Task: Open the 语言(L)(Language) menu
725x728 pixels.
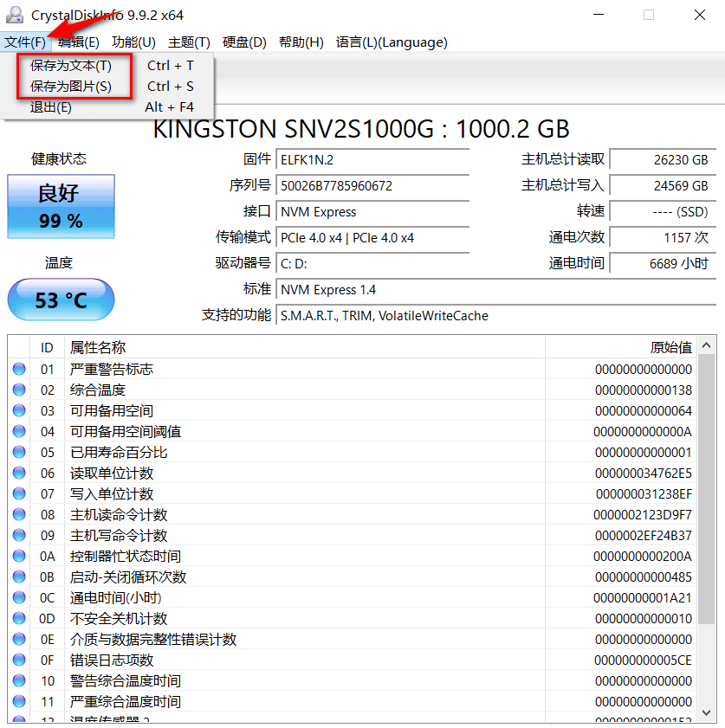Action: tap(392, 42)
